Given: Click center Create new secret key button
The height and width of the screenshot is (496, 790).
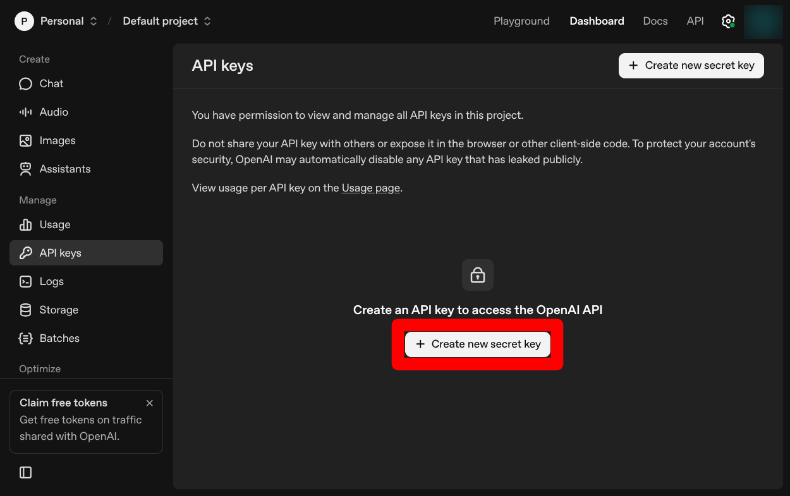Looking at the screenshot, I should 478,344.
